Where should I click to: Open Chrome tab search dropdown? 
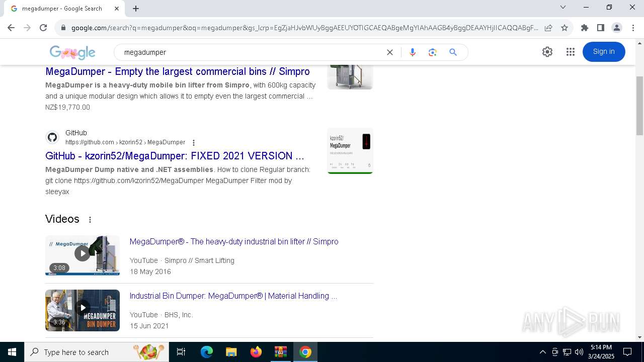click(x=563, y=7)
